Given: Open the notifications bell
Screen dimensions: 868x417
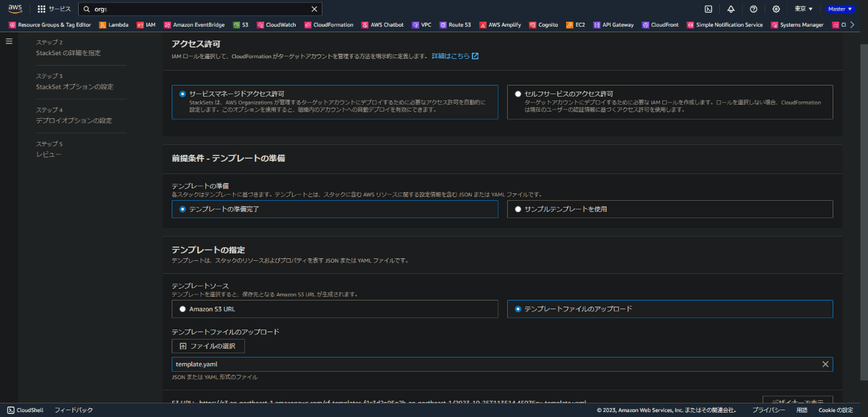Looking at the screenshot, I should point(731,9).
